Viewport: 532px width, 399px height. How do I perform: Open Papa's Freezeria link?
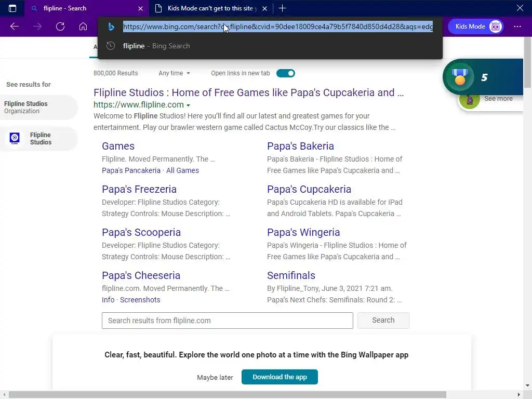[x=139, y=189]
